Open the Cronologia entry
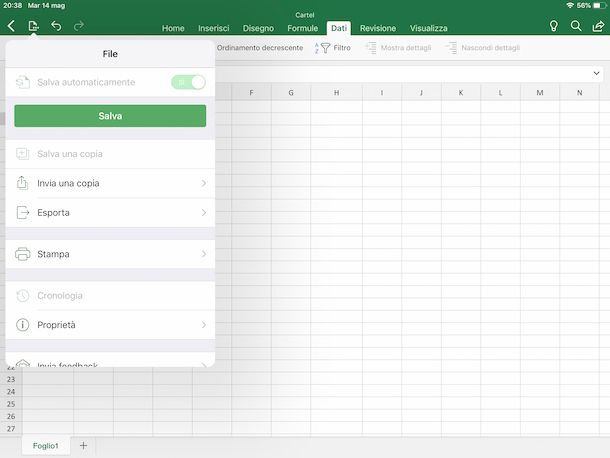 [110, 295]
